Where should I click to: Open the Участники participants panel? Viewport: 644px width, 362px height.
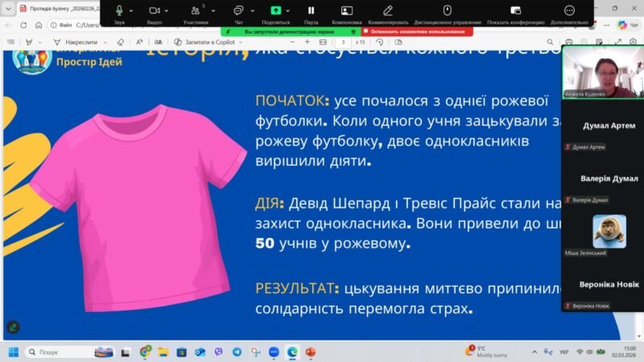[196, 11]
